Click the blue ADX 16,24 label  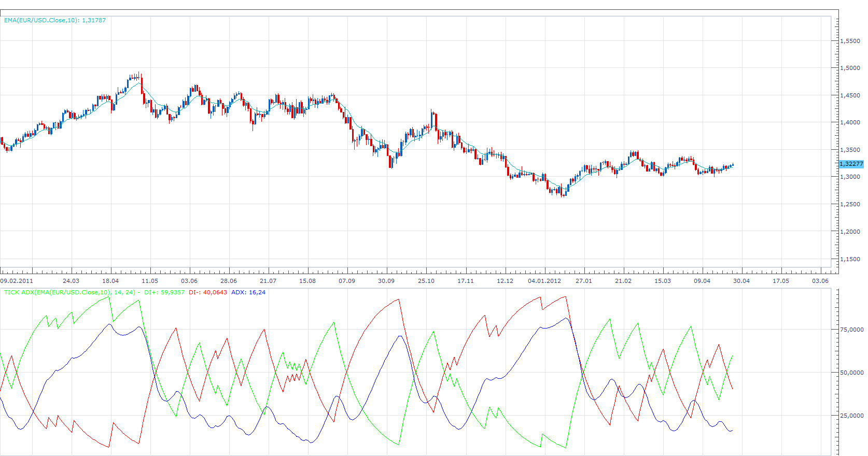tap(248, 292)
